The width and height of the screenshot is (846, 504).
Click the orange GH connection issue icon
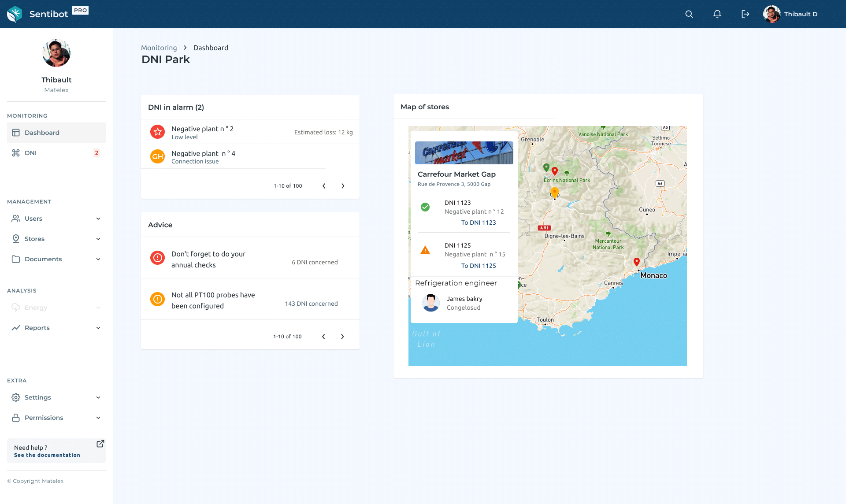[x=157, y=156]
